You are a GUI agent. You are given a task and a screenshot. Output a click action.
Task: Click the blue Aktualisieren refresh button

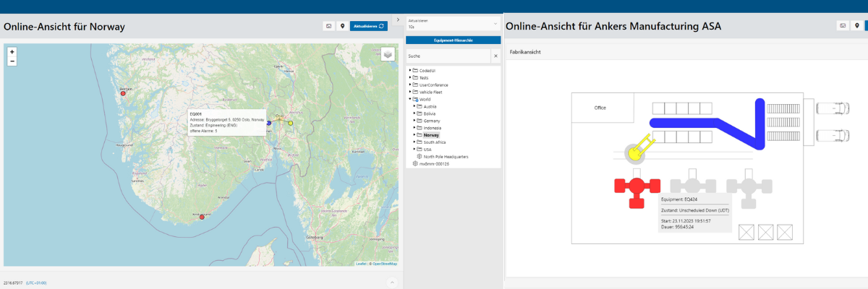[368, 26]
